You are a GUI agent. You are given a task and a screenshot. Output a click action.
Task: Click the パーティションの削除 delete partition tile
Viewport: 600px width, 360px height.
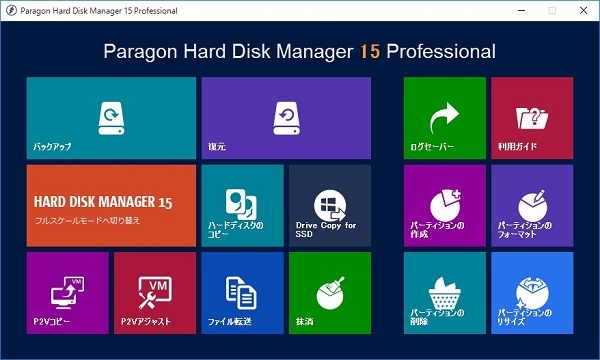tap(445, 293)
